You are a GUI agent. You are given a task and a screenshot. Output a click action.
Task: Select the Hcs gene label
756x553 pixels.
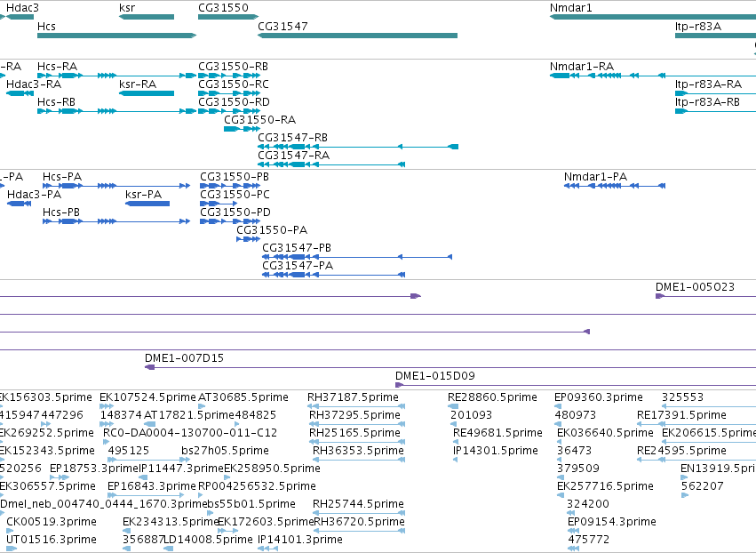[46, 26]
